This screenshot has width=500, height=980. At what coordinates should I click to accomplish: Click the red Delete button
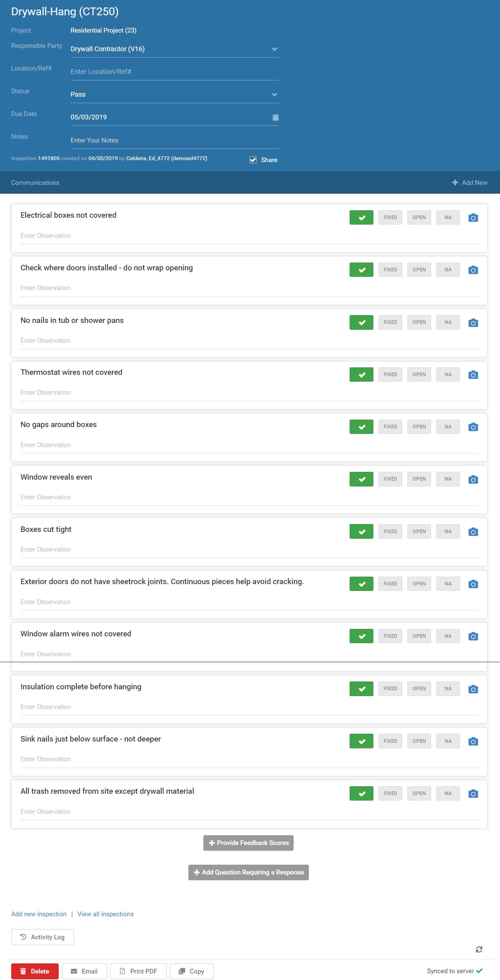coord(35,971)
